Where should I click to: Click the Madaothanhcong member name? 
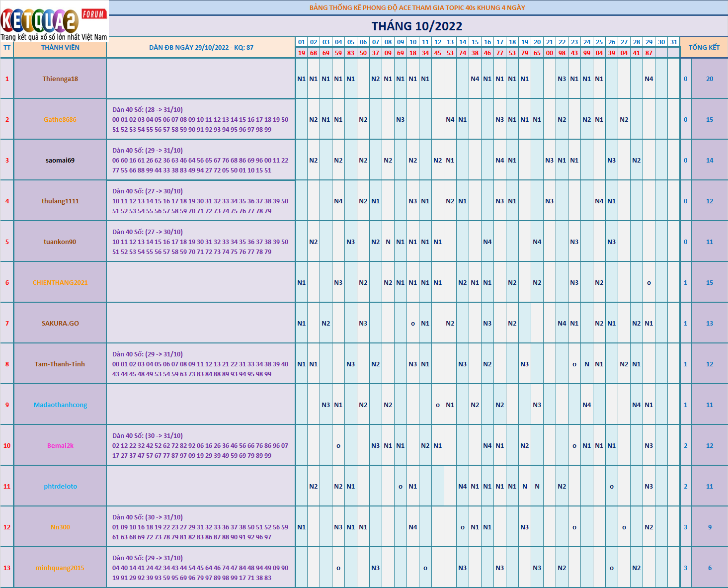point(60,405)
